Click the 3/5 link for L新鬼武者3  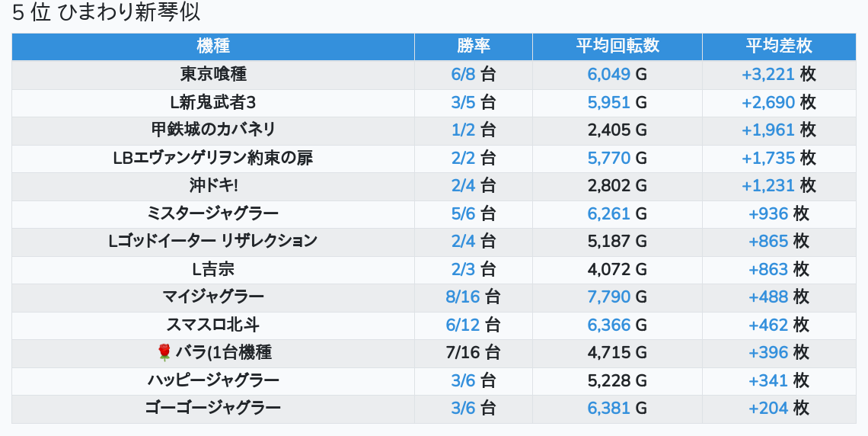463,102
